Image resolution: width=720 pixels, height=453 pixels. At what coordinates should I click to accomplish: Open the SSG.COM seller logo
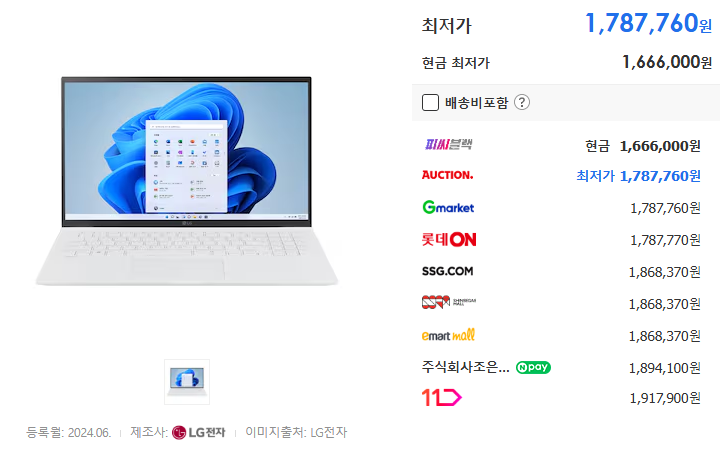[x=447, y=271]
